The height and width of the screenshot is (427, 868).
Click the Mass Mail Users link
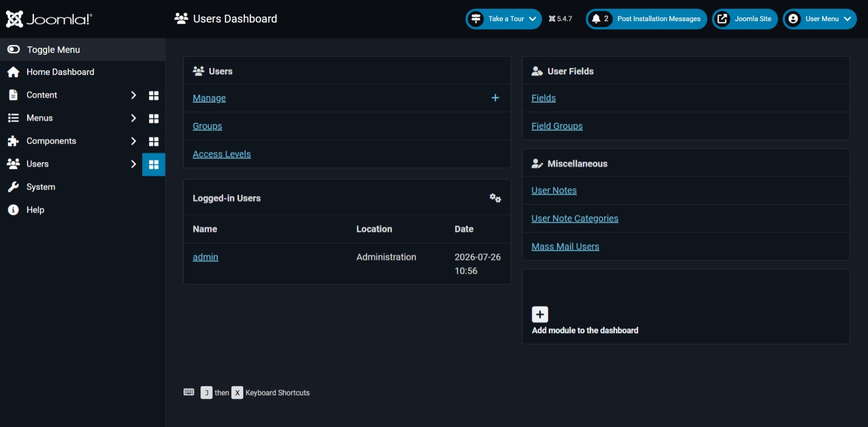click(x=565, y=247)
